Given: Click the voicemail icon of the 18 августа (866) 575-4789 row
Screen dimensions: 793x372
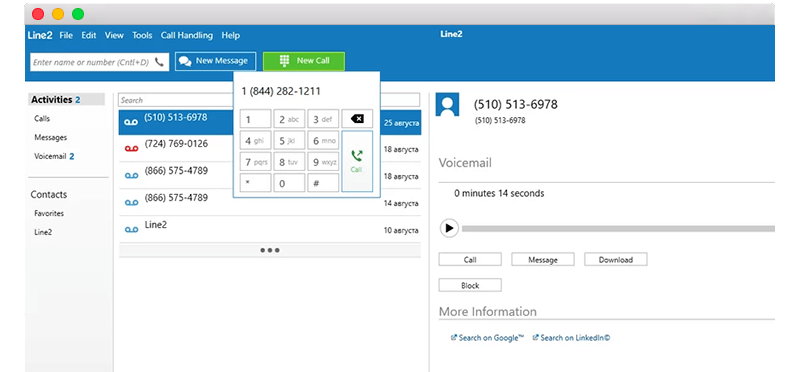Looking at the screenshot, I should coord(131,175).
